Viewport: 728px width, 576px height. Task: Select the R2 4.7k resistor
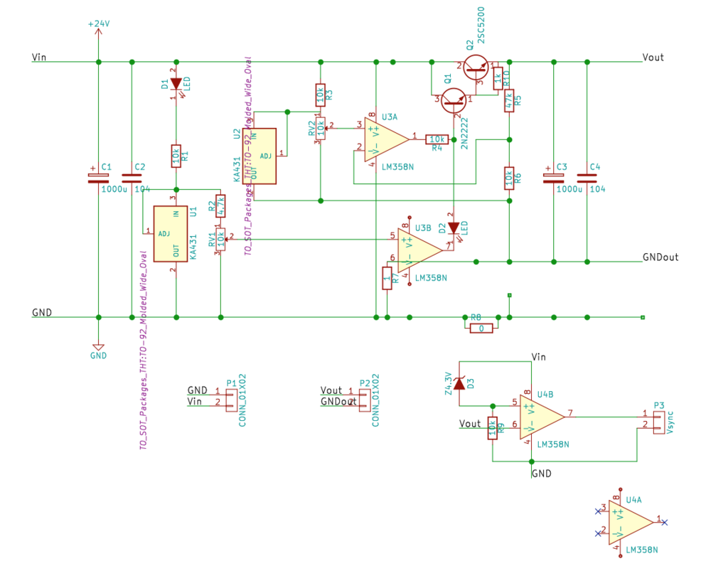(x=220, y=206)
